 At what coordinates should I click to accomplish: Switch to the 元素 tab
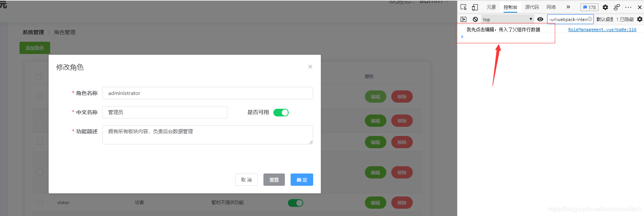[491, 7]
